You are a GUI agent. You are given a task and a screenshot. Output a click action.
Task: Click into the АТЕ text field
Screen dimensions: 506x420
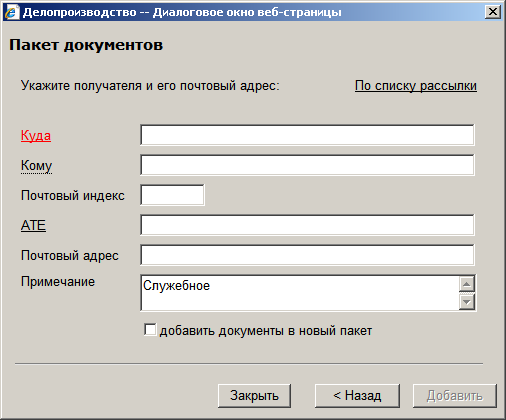[x=307, y=225]
